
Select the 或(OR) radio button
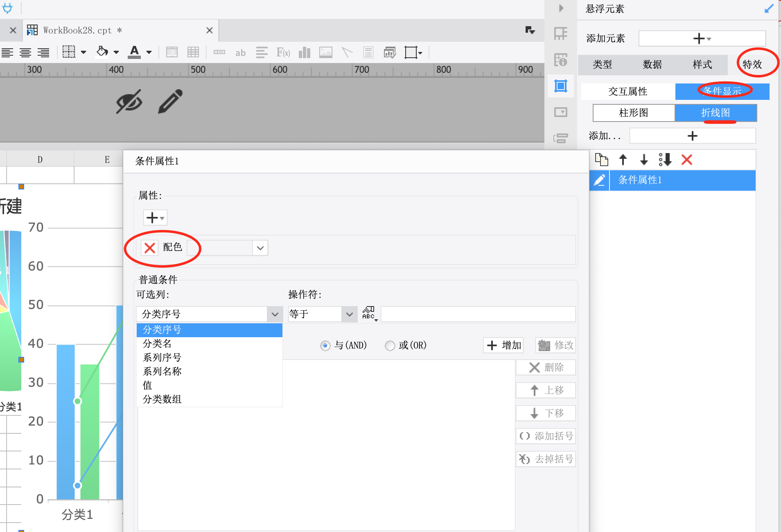click(390, 346)
